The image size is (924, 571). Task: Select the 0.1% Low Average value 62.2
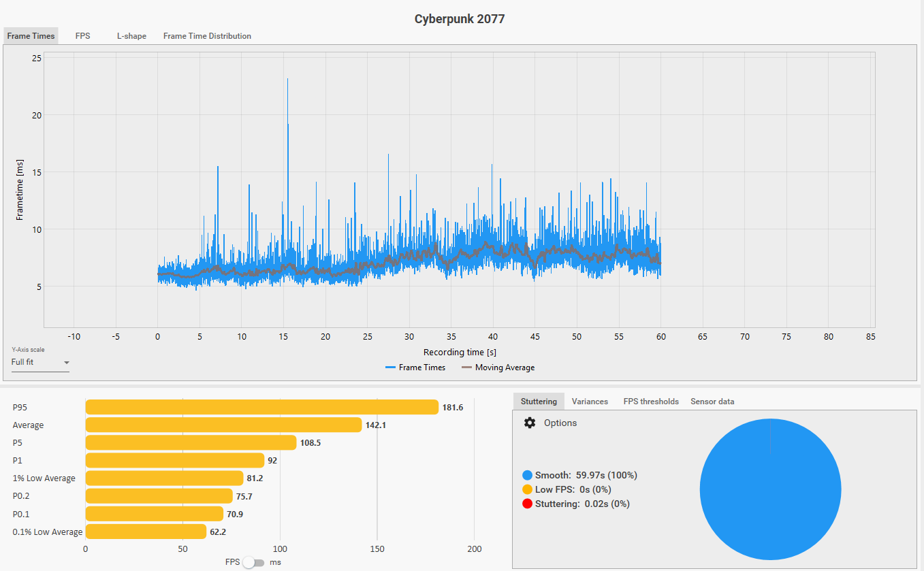(219, 532)
